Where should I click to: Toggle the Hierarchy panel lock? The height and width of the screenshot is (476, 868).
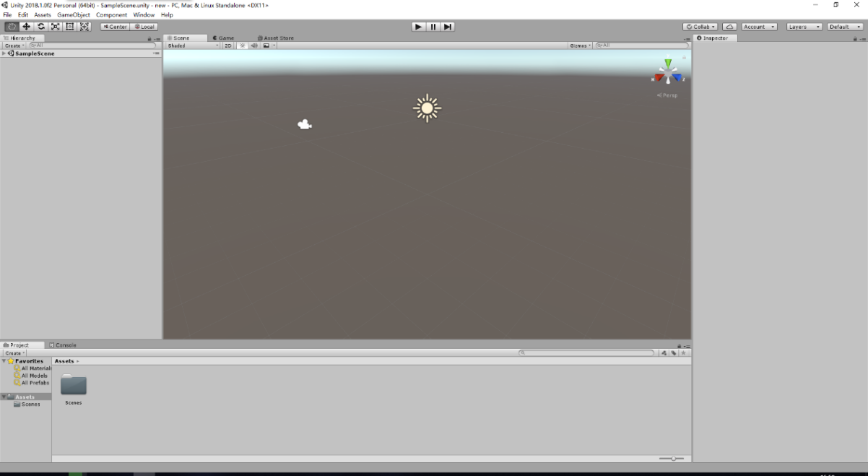point(149,39)
